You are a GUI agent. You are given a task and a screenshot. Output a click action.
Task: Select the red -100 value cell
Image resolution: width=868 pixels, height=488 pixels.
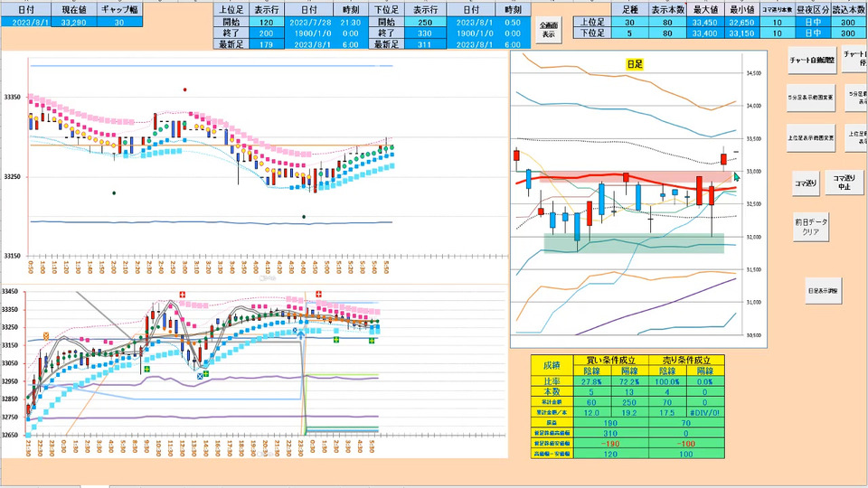coord(686,444)
